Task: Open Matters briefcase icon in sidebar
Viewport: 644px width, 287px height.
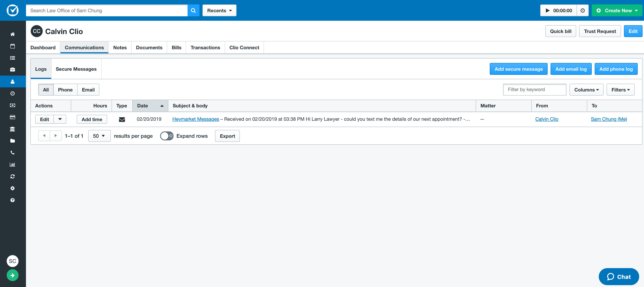Action: (12, 70)
